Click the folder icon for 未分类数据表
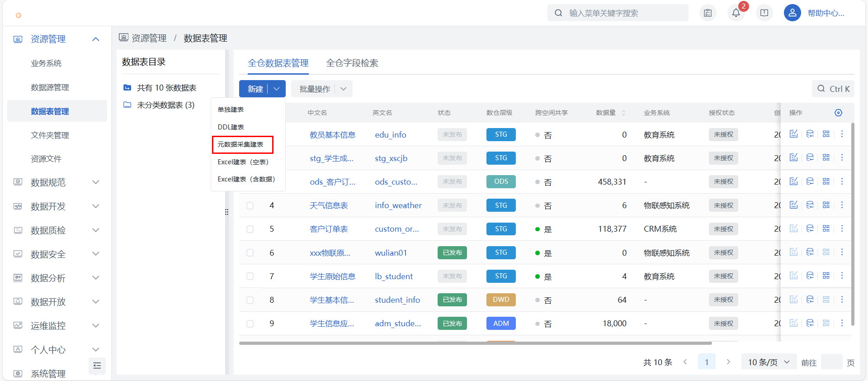868x381 pixels. click(127, 105)
